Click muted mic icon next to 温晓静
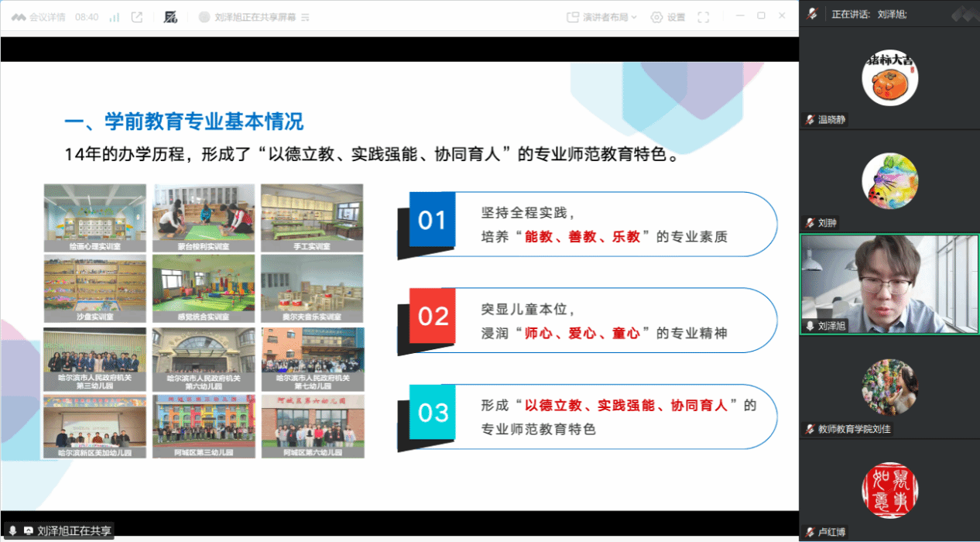The width and height of the screenshot is (980, 542). click(x=810, y=120)
